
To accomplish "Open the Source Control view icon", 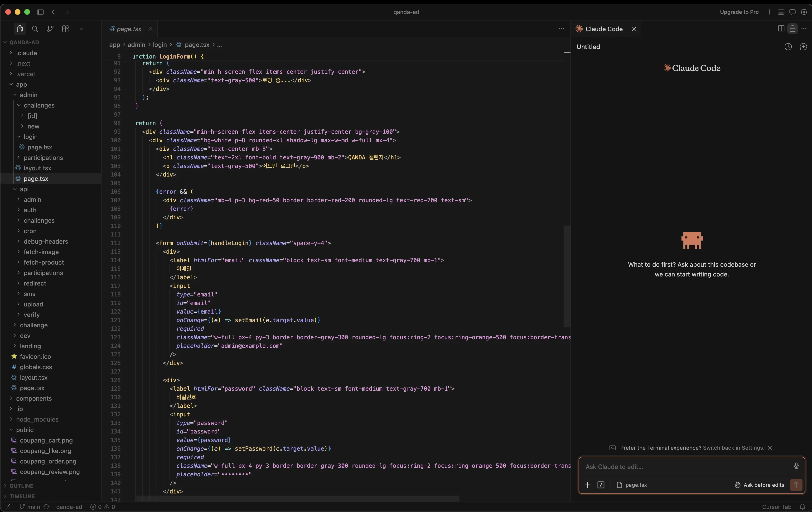I will tap(50, 29).
